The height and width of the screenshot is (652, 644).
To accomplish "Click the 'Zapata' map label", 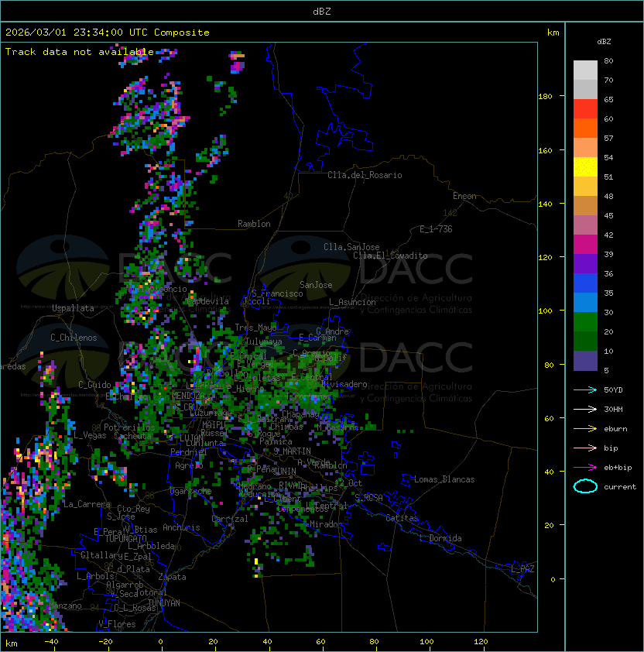I will coord(172,577).
